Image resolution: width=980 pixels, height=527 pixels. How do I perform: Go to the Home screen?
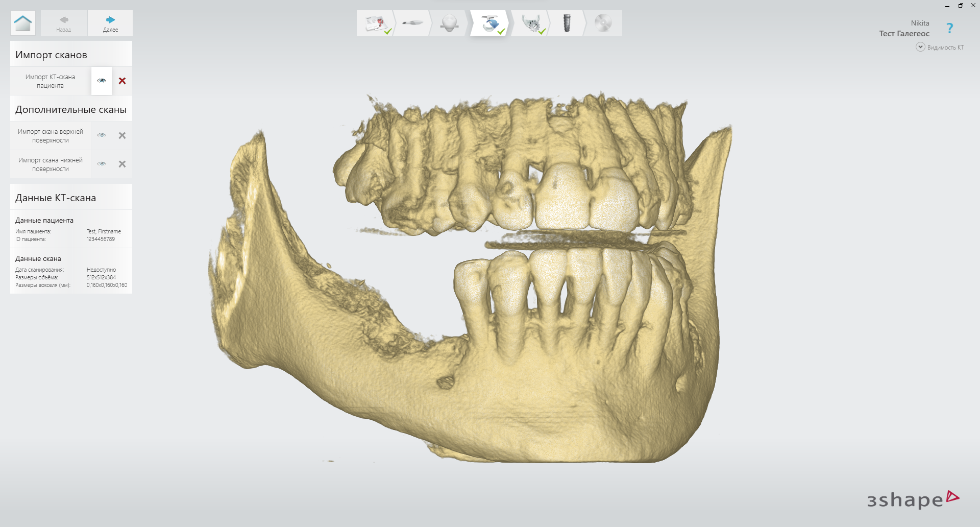pos(23,23)
